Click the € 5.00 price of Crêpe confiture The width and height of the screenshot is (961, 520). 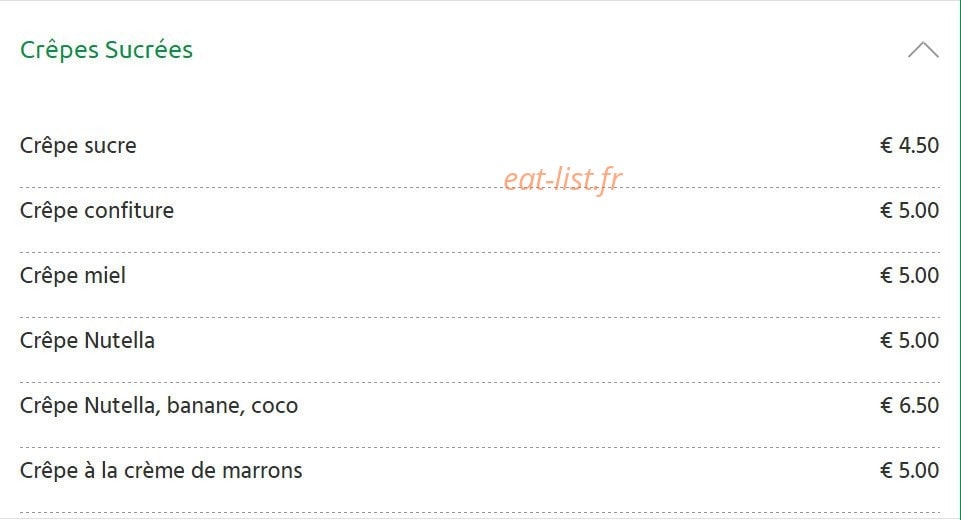click(x=910, y=210)
